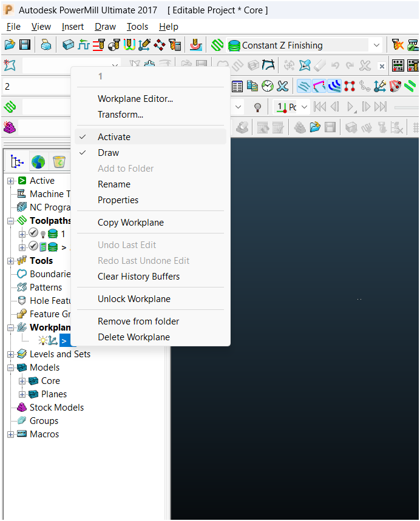Open the project folder icon in toolbar

[10, 44]
